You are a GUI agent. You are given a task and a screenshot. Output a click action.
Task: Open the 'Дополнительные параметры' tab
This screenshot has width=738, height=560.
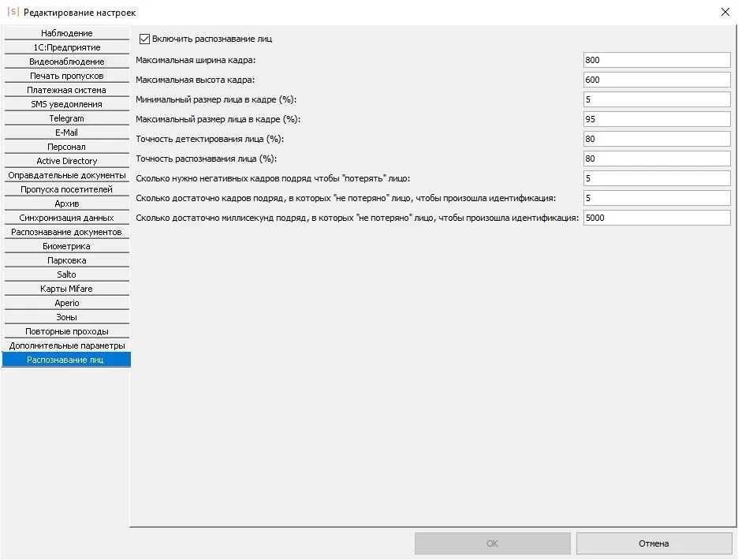[66, 345]
